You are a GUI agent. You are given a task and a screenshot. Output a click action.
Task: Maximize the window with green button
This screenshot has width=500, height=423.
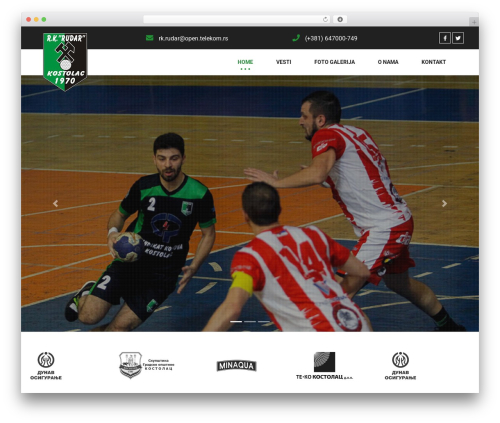tap(44, 19)
